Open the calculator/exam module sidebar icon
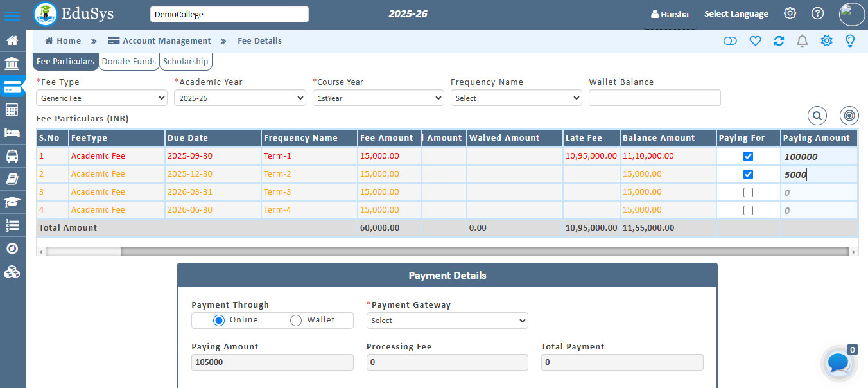Screen dimensions: 868x388 point(13,109)
